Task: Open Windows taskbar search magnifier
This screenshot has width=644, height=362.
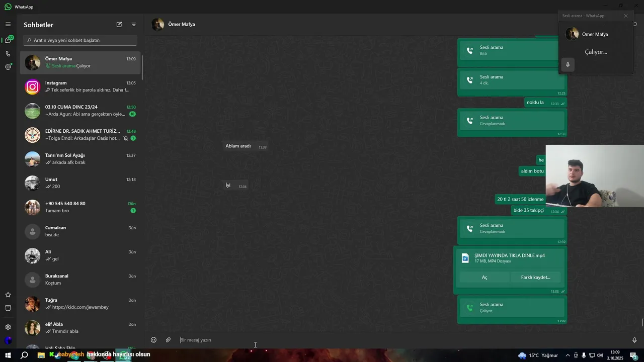Action: point(24,355)
